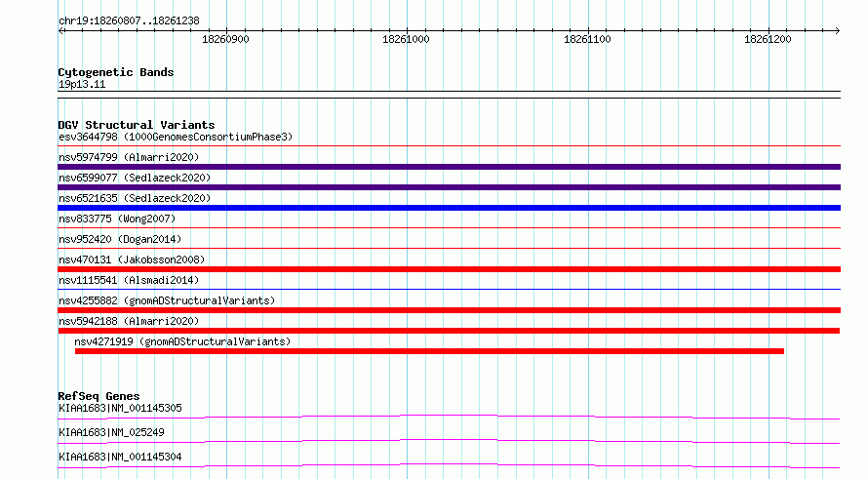Select the purple bar under nsv5974799
Viewport: 868px width, 479px height.
[449, 167]
